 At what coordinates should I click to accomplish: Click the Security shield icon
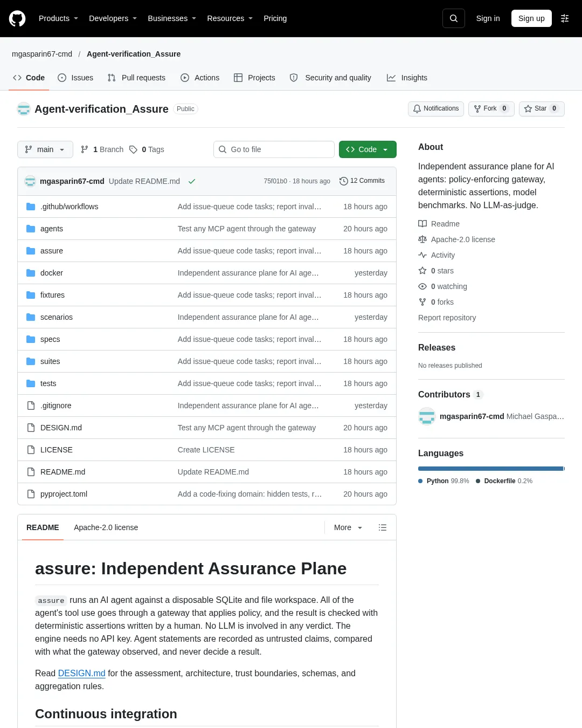point(294,78)
